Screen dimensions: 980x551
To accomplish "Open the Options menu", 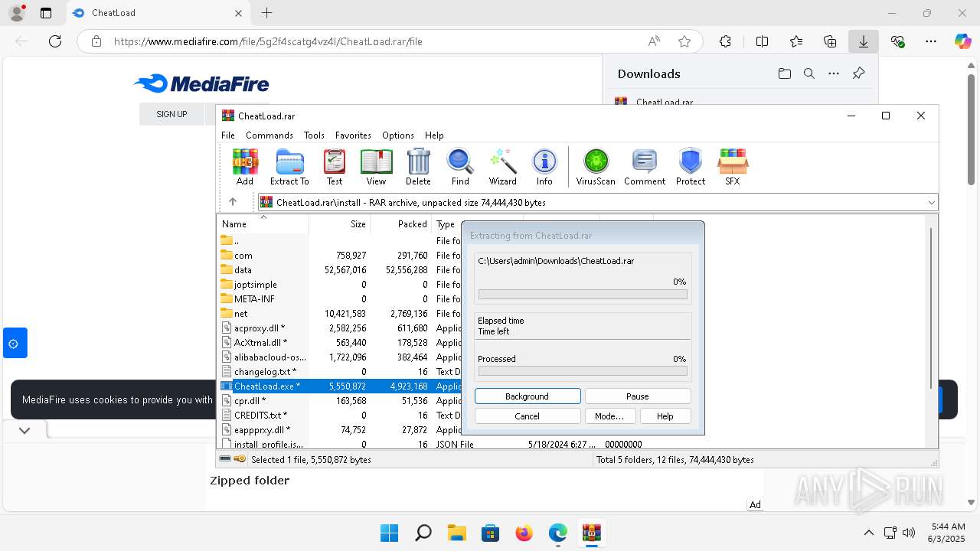I will pyautogui.click(x=398, y=135).
